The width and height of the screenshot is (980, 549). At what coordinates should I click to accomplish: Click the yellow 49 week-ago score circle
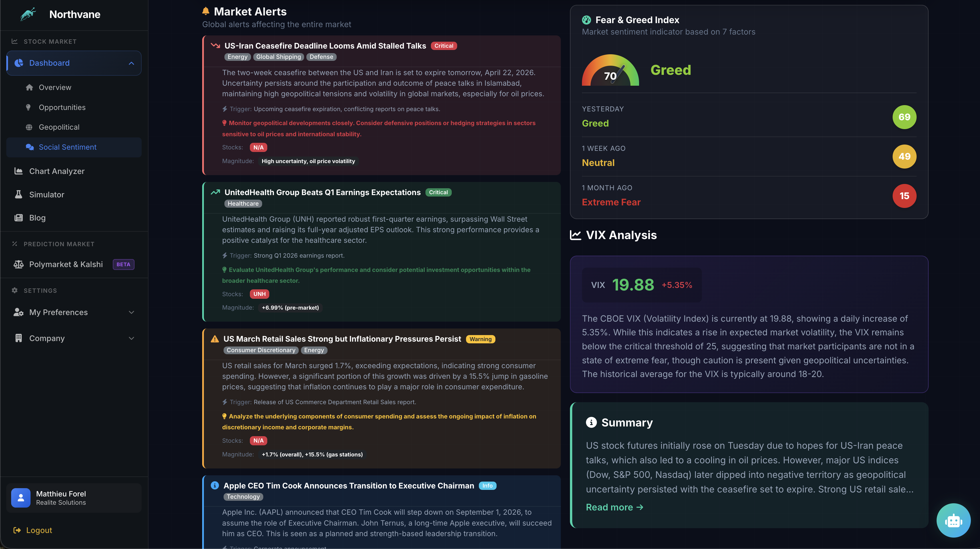[904, 156]
